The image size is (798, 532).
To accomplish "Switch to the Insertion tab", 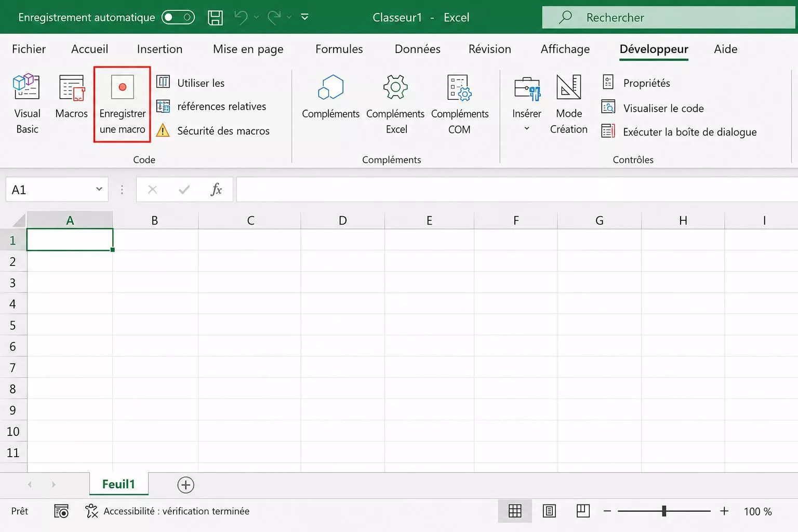I will click(x=159, y=49).
